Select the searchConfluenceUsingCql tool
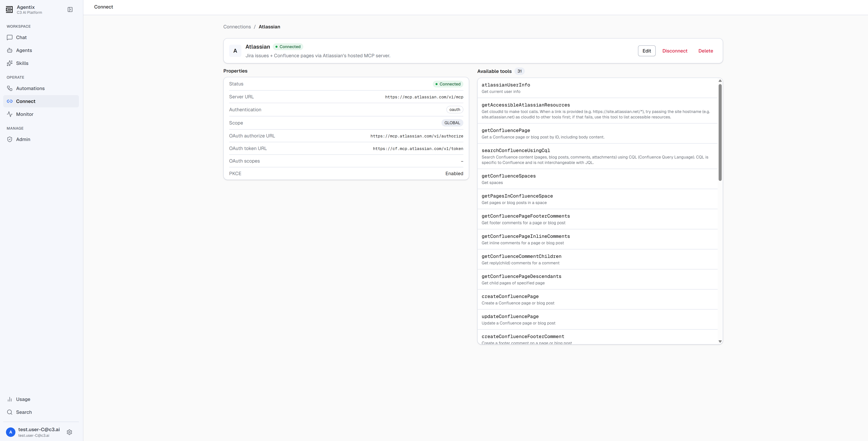This screenshot has width=868, height=441. coord(597,156)
